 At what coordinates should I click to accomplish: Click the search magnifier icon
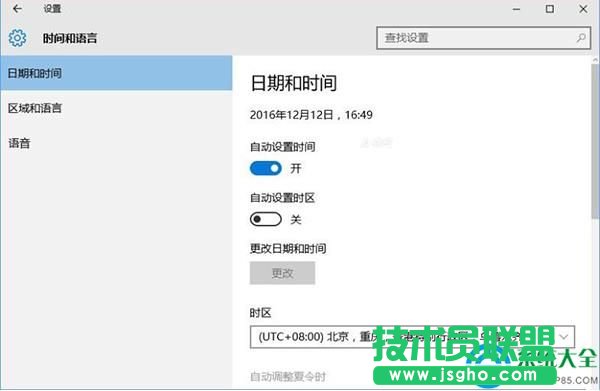(x=581, y=37)
